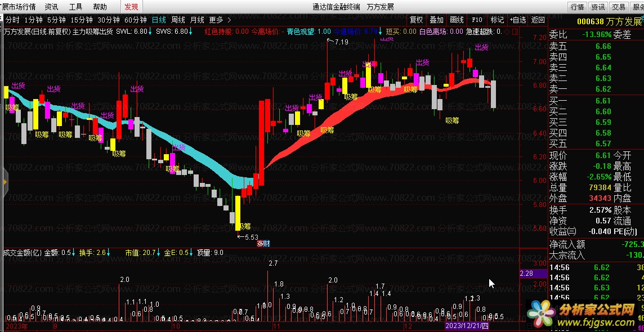
Task: Click the 大宗流入 row
Action: [x=596, y=255]
